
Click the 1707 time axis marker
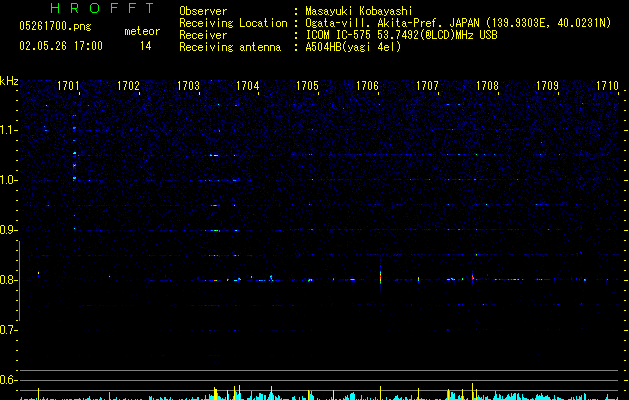click(x=427, y=86)
